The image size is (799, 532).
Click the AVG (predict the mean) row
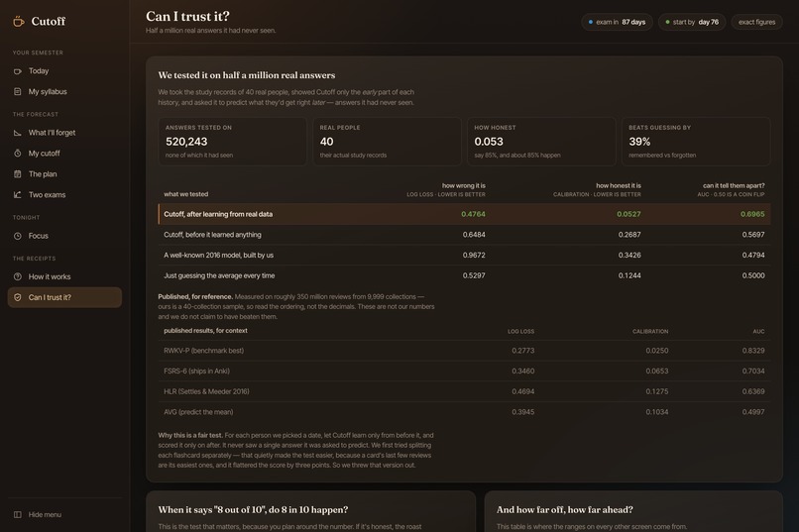(x=464, y=412)
